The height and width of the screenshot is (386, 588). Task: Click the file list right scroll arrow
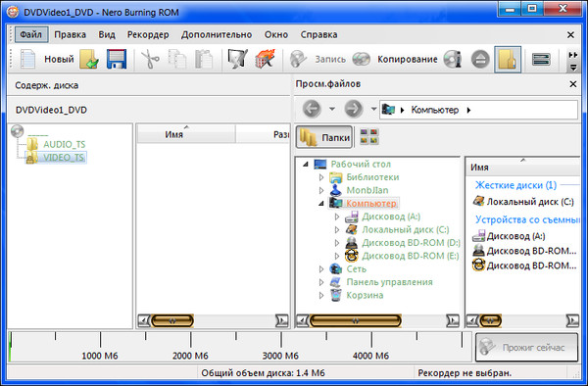[572, 320]
